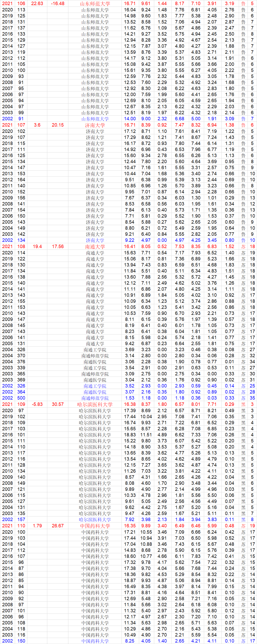257x644 pixels.
Task: Select year 2021 in 哈尔滨医科大学 red row
Action: click(x=7, y=404)
